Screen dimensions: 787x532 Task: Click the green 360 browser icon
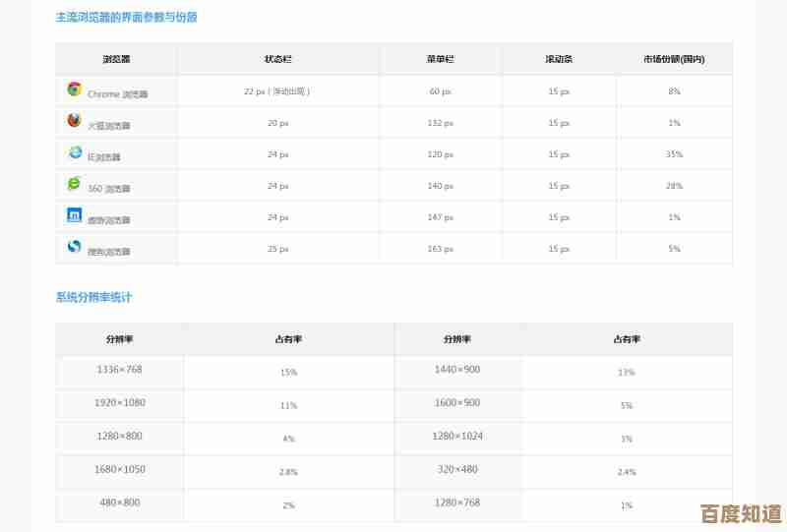click(74, 184)
